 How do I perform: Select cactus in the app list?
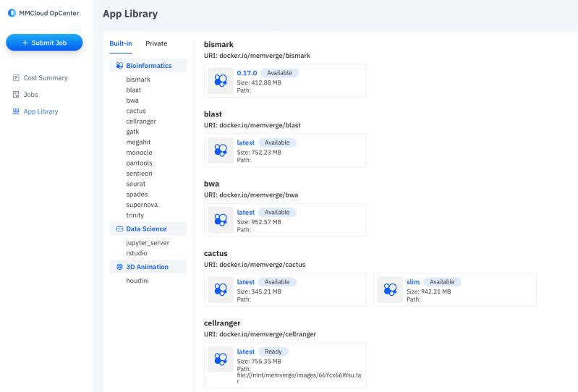(136, 111)
